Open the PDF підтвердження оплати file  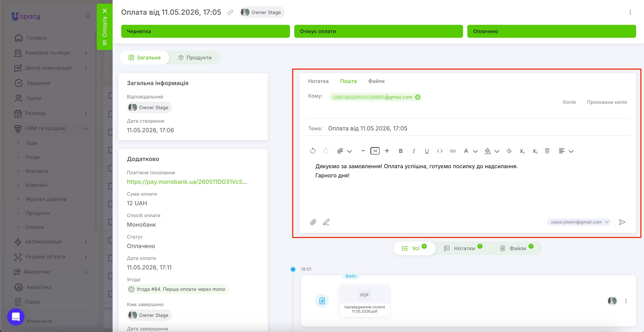(364, 301)
